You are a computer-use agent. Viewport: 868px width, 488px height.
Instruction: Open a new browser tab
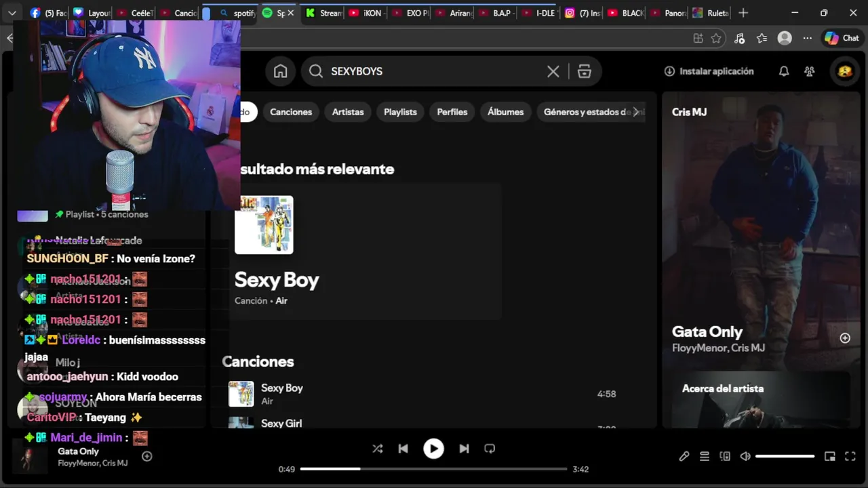743,13
